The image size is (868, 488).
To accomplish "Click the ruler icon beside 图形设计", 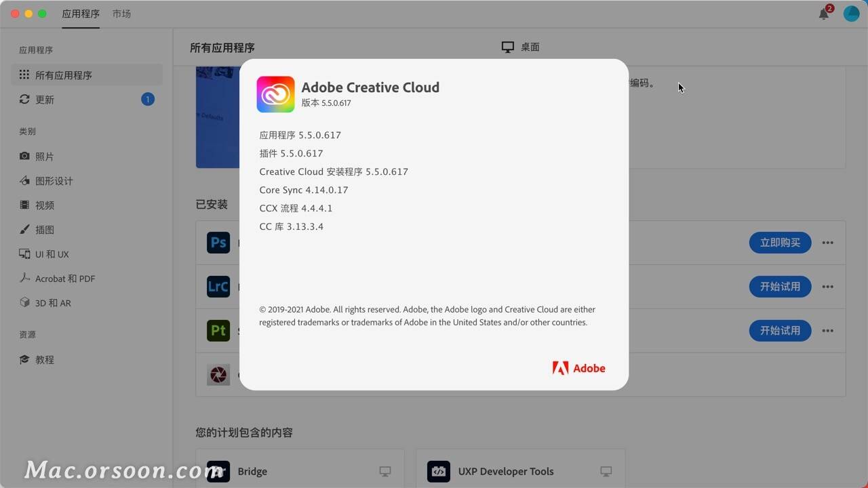I will click(x=24, y=180).
